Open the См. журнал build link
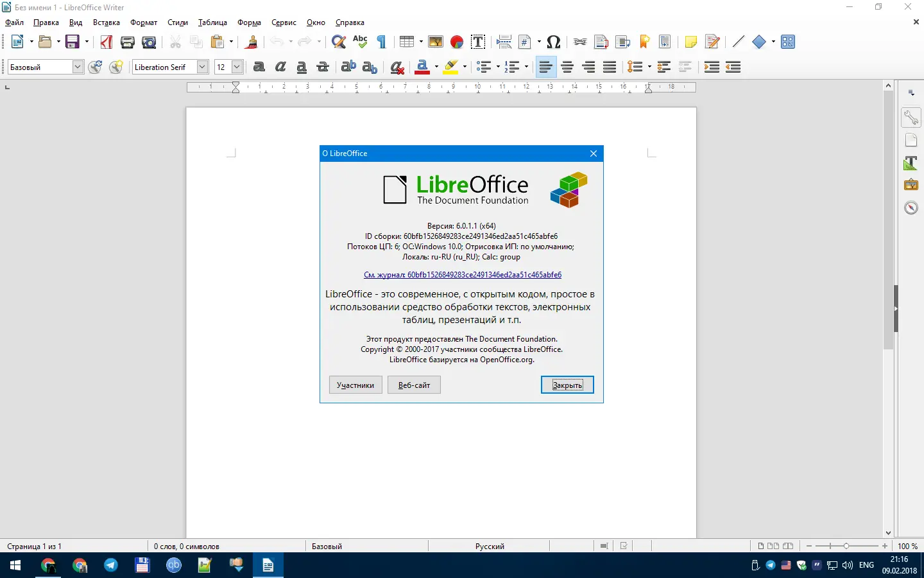 [x=462, y=274]
